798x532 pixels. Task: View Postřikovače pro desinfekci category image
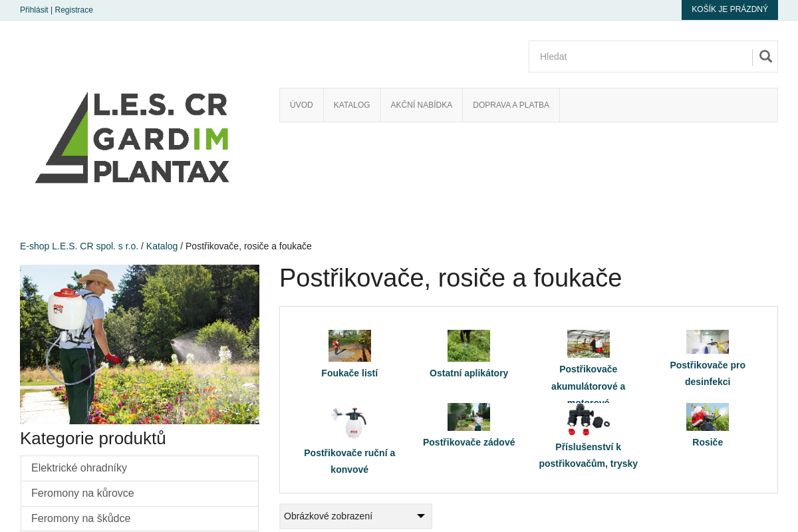click(x=708, y=342)
